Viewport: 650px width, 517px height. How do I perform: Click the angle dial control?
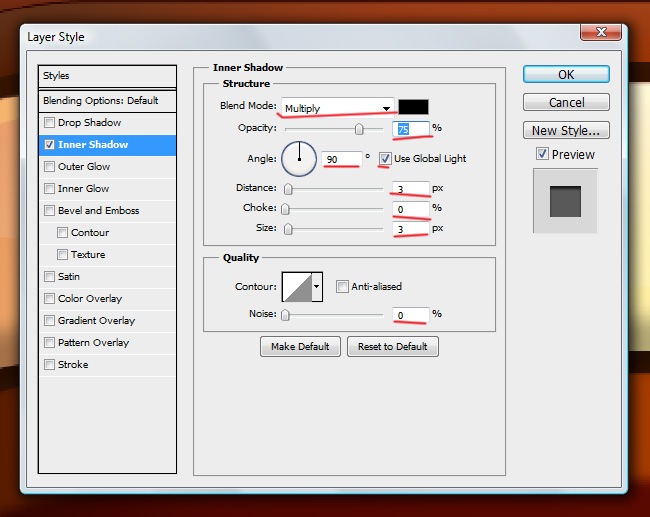click(x=299, y=157)
